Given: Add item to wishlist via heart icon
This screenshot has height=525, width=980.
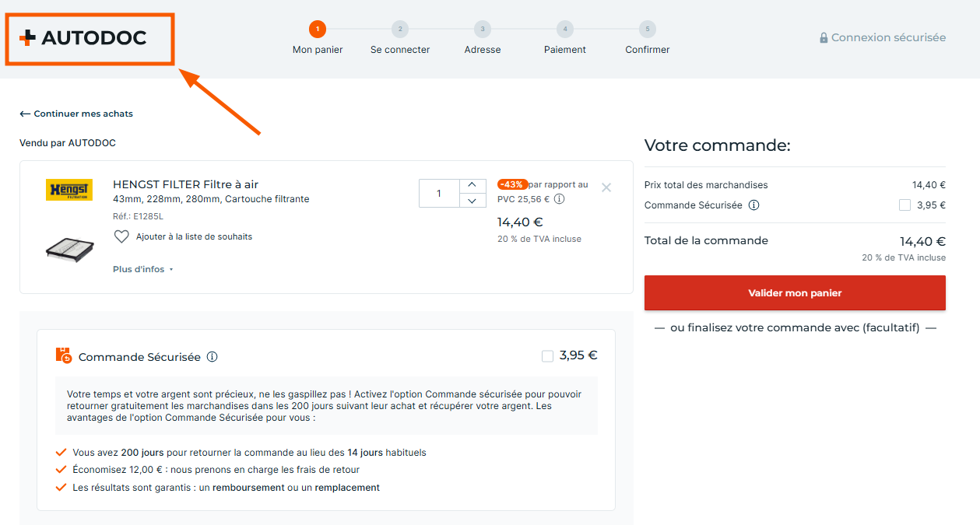Looking at the screenshot, I should [x=121, y=236].
